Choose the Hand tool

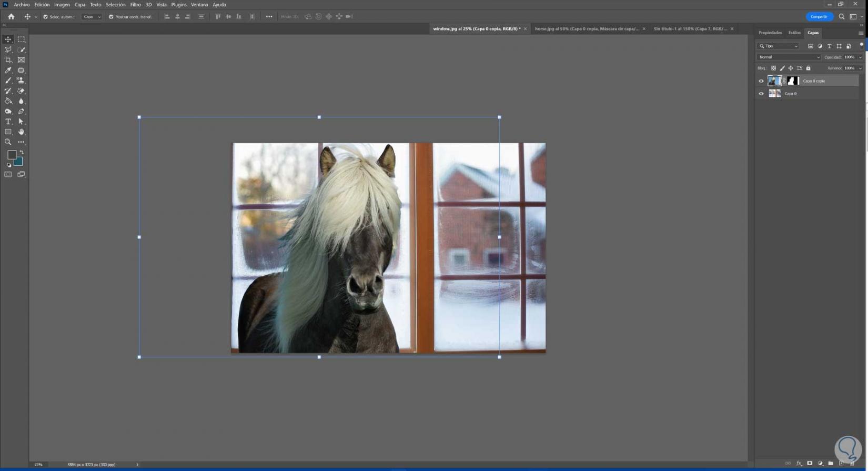click(x=21, y=132)
